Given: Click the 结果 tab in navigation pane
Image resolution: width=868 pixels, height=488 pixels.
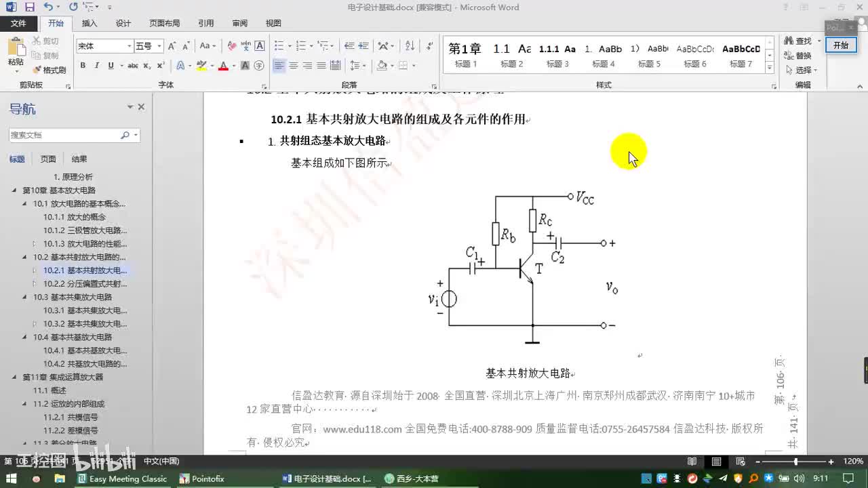Looking at the screenshot, I should coord(79,159).
